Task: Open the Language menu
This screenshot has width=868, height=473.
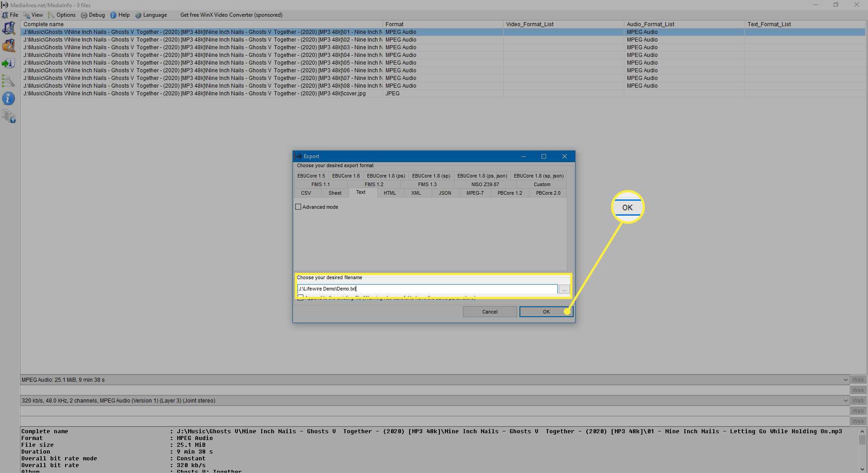Action: pyautogui.click(x=151, y=15)
